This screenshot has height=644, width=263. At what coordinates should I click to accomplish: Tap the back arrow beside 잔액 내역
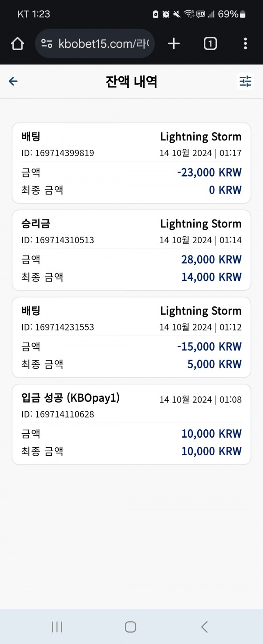[13, 81]
